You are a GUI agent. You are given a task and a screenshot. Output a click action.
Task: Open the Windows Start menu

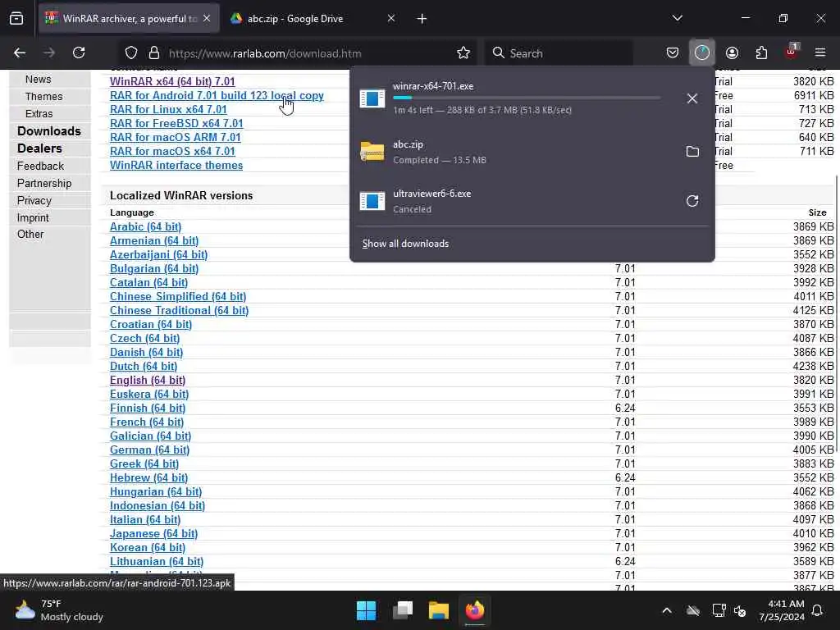367,610
